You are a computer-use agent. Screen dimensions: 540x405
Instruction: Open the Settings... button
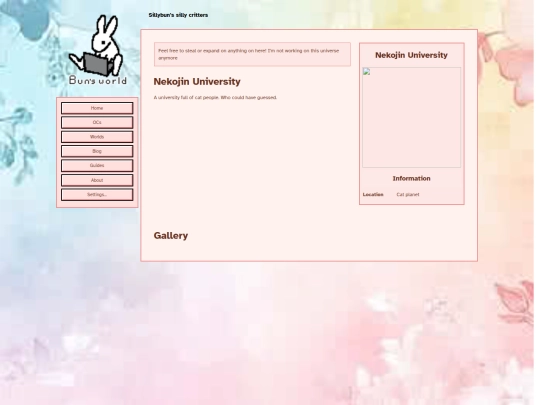[97, 195]
